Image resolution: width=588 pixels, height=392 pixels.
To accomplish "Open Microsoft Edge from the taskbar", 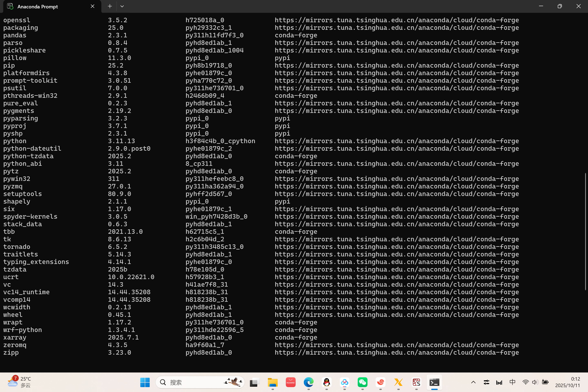I will (308, 382).
